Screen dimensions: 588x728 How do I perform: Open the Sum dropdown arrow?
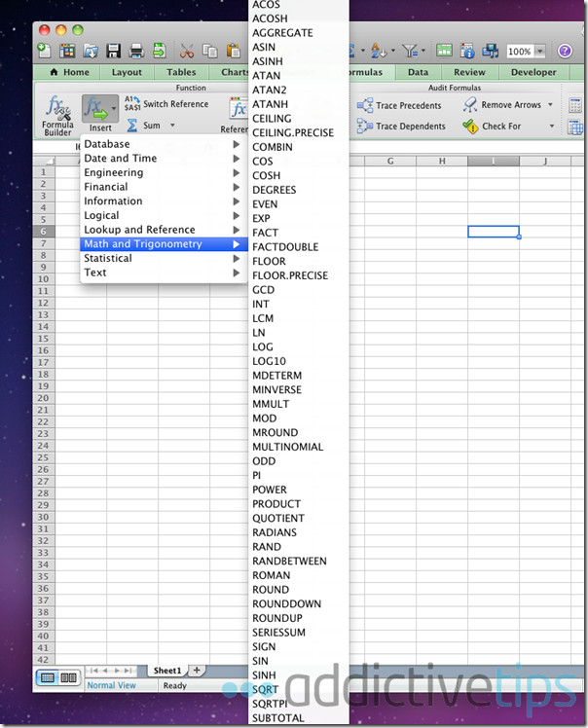[x=172, y=126]
